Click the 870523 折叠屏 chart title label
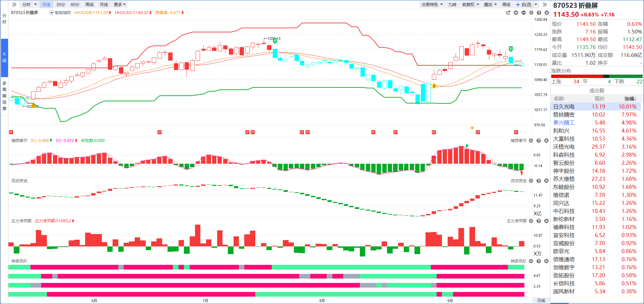Image resolution: width=644 pixels, height=304 pixels. click(24, 13)
